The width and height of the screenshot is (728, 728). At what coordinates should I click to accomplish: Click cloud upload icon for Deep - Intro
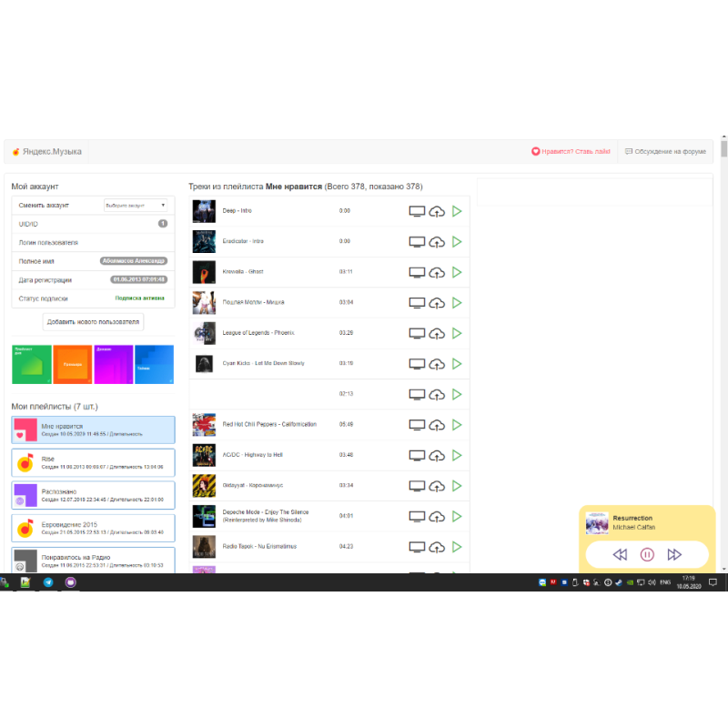[437, 211]
